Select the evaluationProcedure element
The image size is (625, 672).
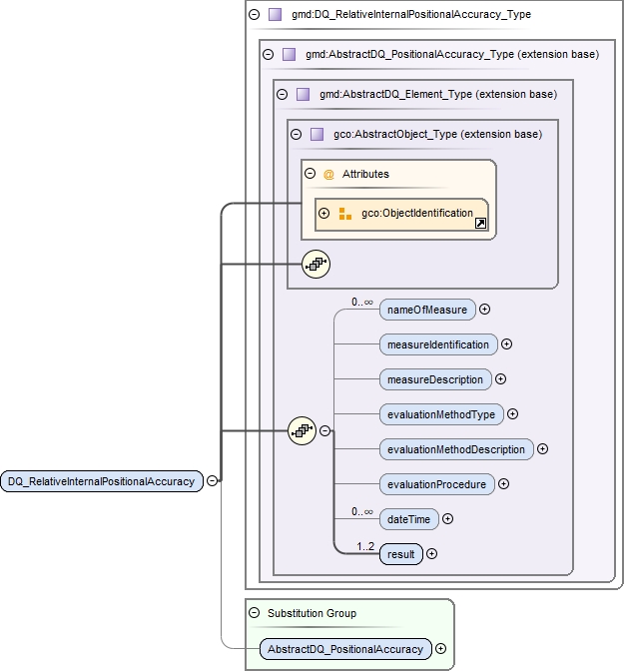[x=436, y=484]
